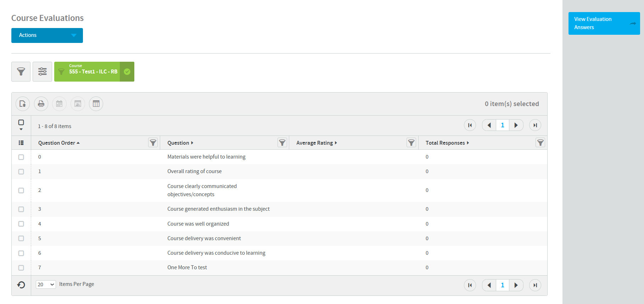Viewport: 644px width, 304px height.
Task: Select page 1 in bottom pager
Action: (x=503, y=285)
